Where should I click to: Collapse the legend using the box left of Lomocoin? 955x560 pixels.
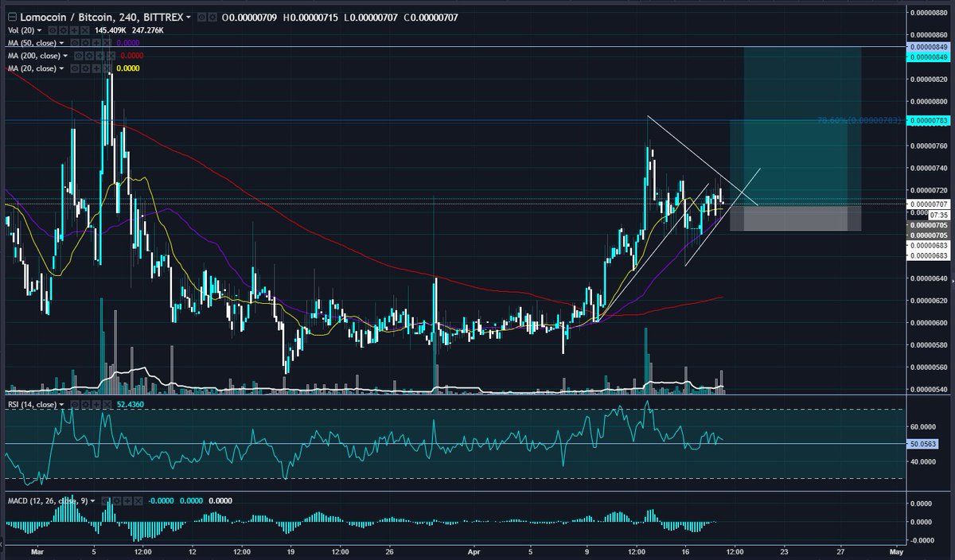click(12, 17)
